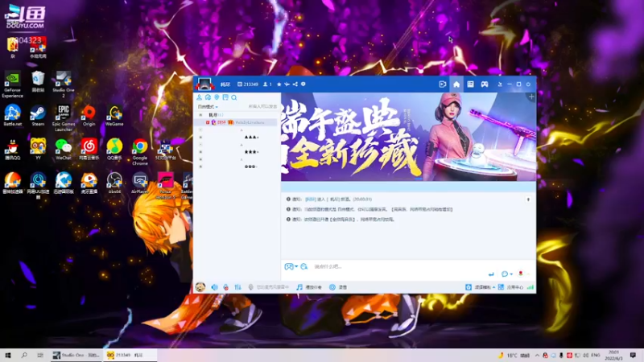The height and width of the screenshot is (362, 644).
Task: Open WeChat desktop shortcut
Action: (x=64, y=149)
